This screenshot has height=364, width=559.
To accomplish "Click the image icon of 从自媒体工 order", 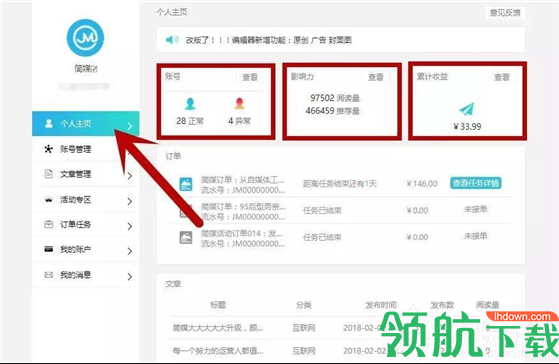I will (186, 184).
